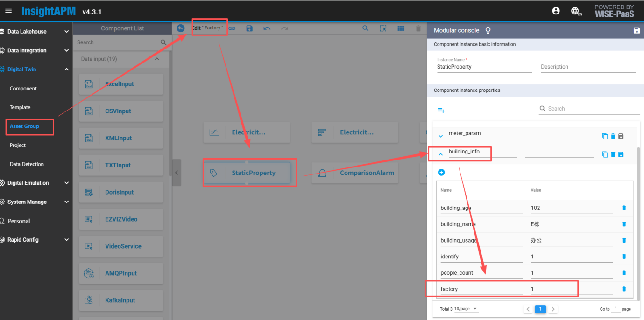Expand the meter_param property group

coord(441,136)
